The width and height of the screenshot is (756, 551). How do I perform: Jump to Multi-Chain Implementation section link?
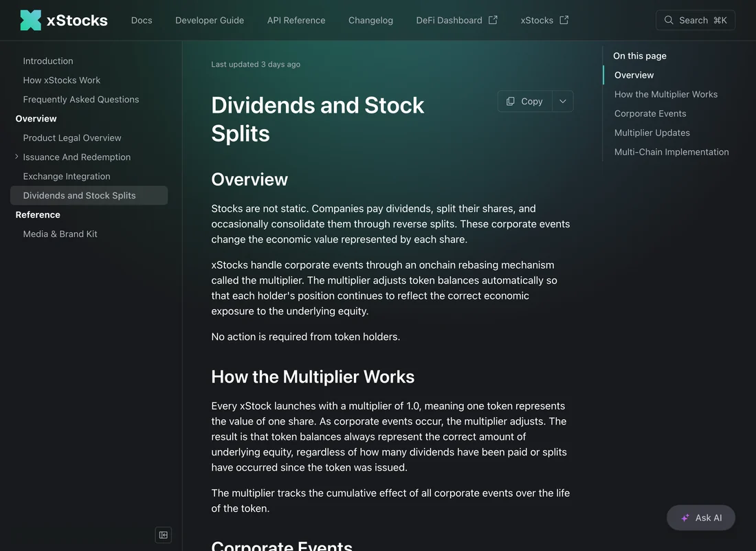[x=671, y=152]
